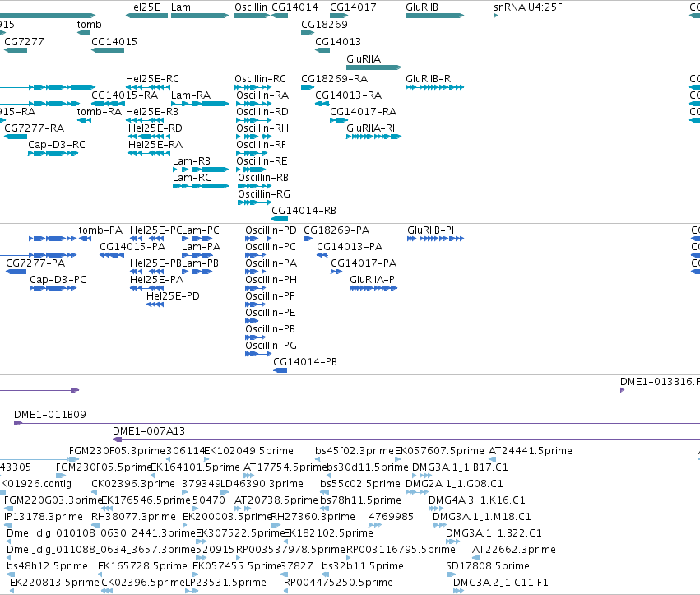This screenshot has width=700, height=595.
Task: Select the CG7277 gene bar
Action: click(x=16, y=50)
